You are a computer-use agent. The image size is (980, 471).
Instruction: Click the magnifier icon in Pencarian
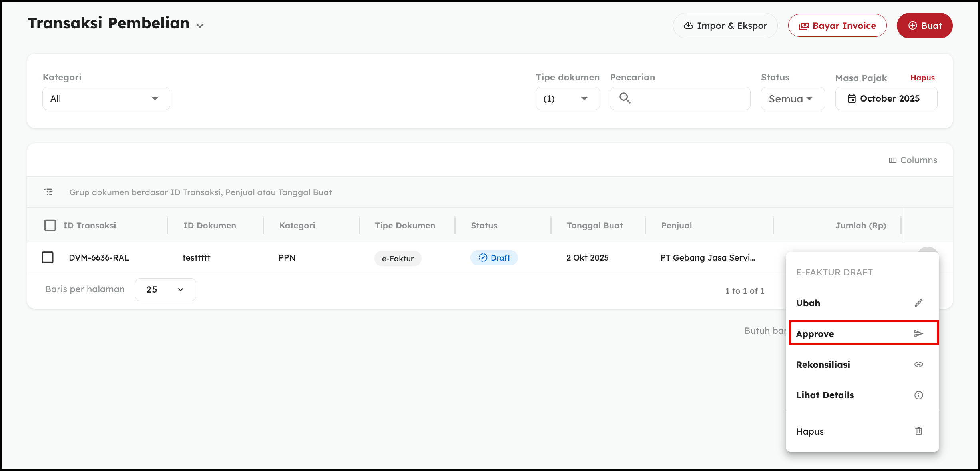(x=625, y=98)
